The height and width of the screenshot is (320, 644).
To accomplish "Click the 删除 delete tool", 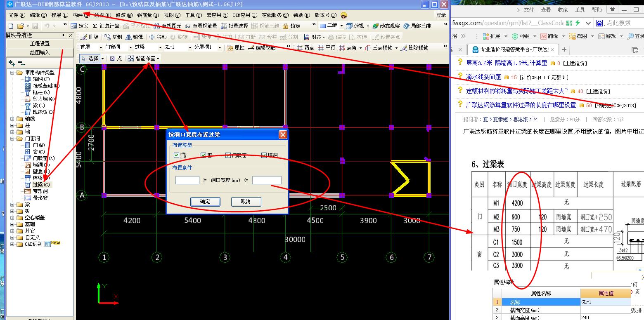I will [90, 37].
